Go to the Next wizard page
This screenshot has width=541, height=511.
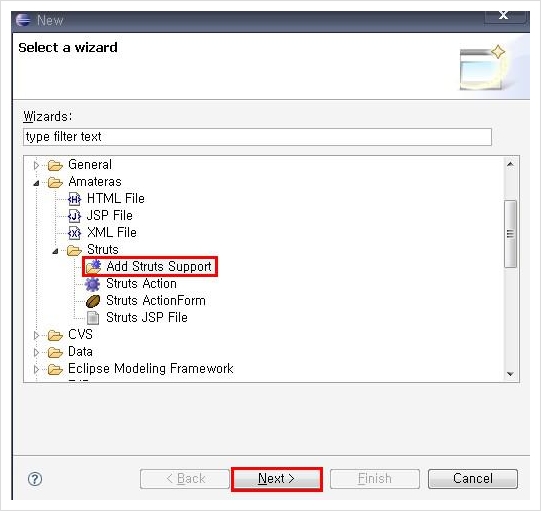(277, 479)
